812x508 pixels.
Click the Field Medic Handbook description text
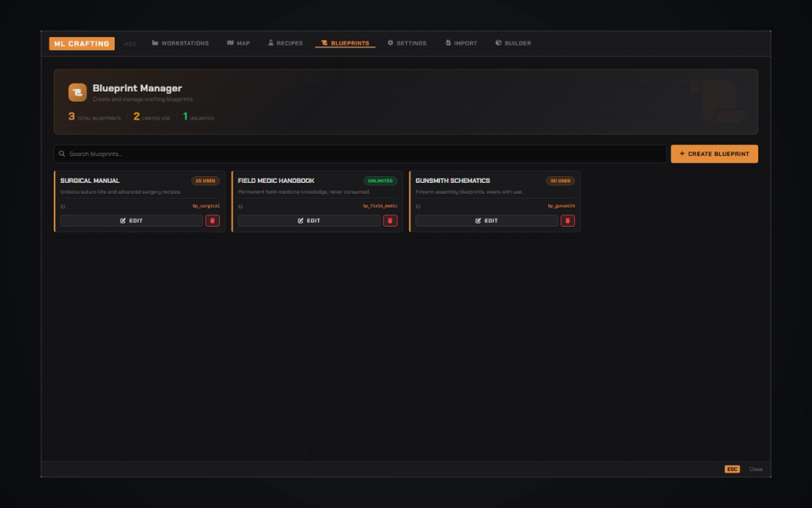point(304,192)
